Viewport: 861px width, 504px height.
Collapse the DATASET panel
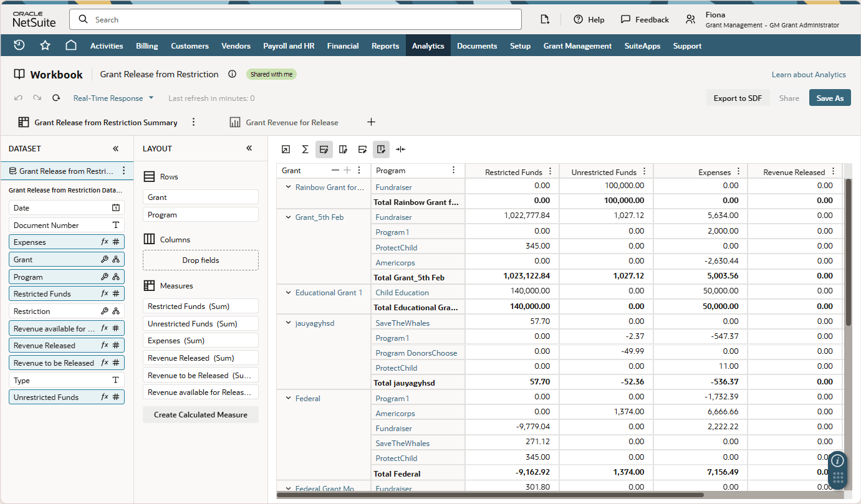tap(115, 148)
